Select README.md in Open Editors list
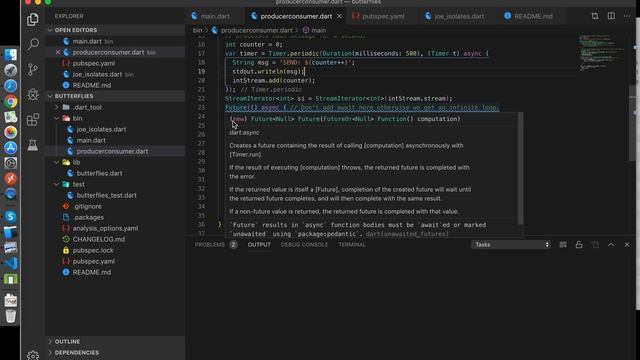This screenshot has height=360, width=640. pos(91,85)
